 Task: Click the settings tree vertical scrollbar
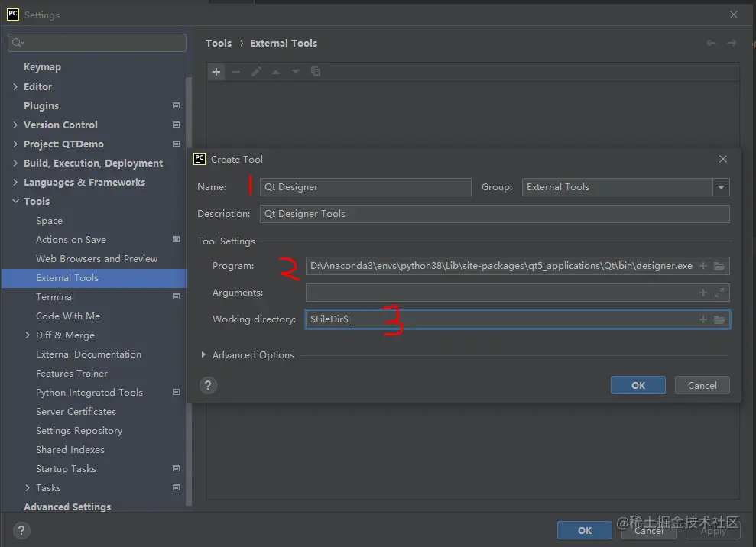189,292
